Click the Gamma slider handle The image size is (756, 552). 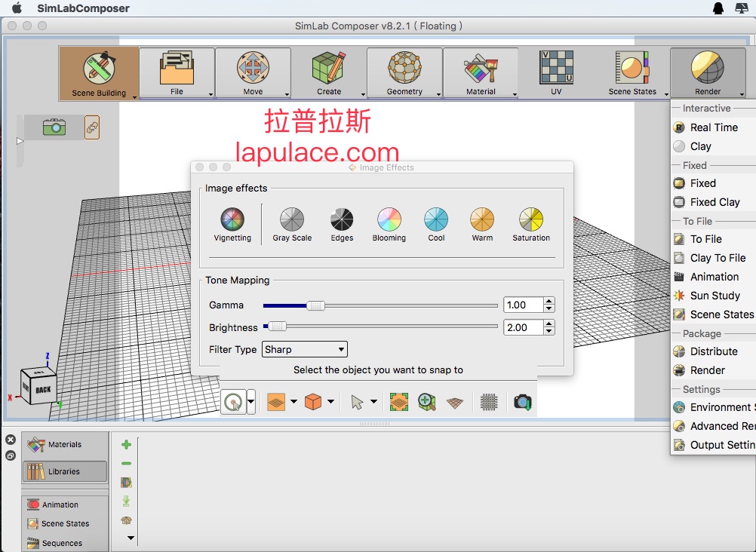[316, 305]
